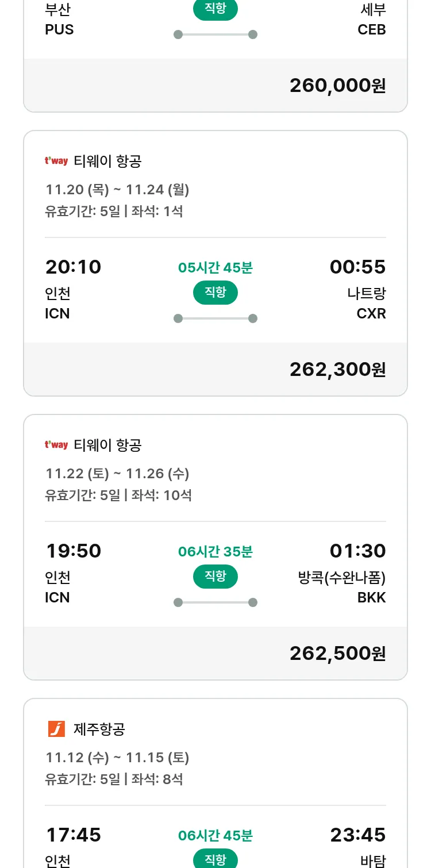Tap the route line between ICN and CXR
Image resolution: width=431 pixels, height=868 pixels.
[215, 318]
